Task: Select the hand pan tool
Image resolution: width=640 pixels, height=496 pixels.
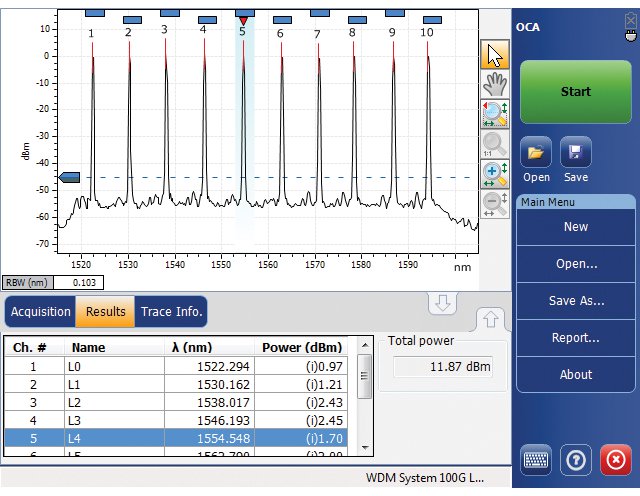Action: [x=495, y=84]
